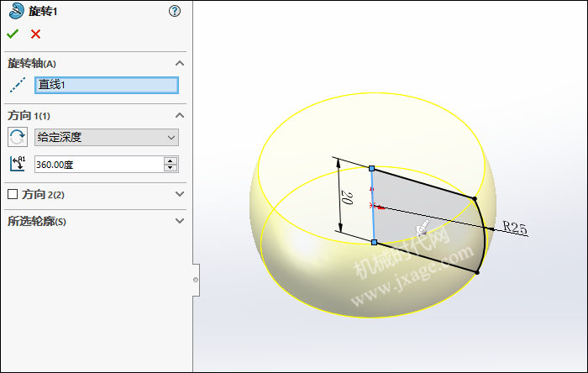Cancel the revolve with the red X
Image resolution: width=588 pixels, height=373 pixels.
coord(35,34)
